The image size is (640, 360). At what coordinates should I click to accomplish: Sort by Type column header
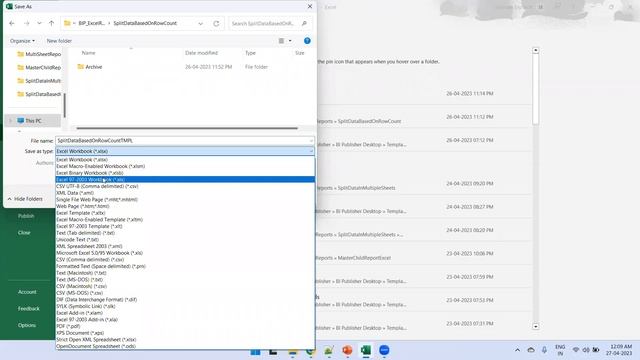tap(250, 53)
